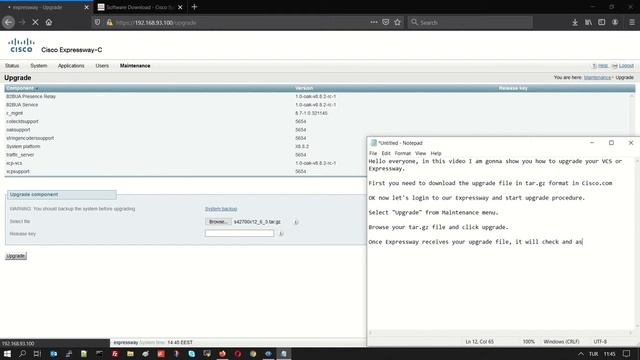Open the Maintenance menu in Expressway

point(135,66)
